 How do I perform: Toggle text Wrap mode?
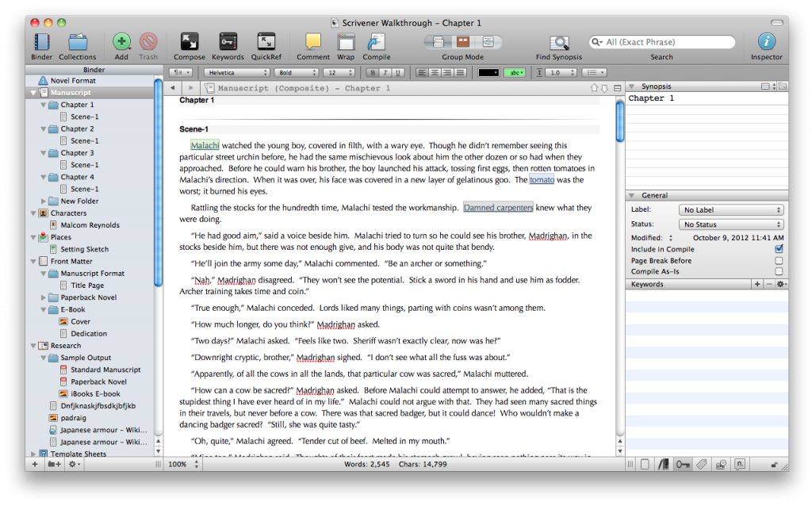[x=346, y=41]
